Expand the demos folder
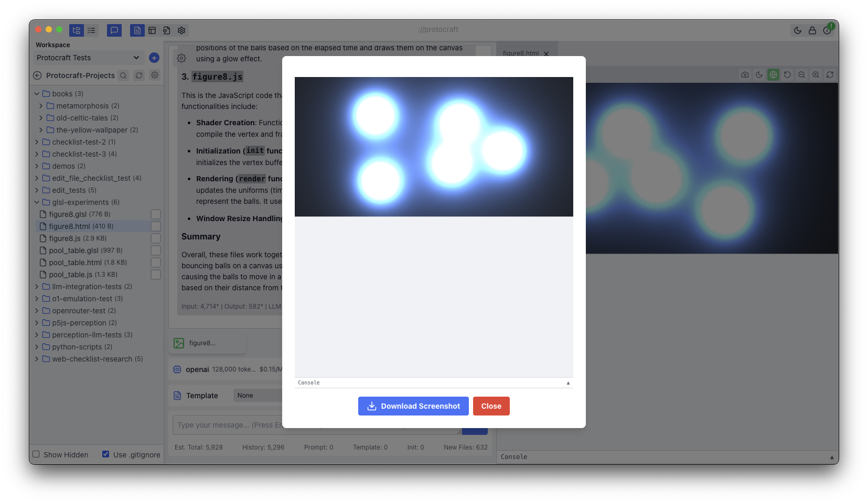This screenshot has width=868, height=503. [37, 166]
